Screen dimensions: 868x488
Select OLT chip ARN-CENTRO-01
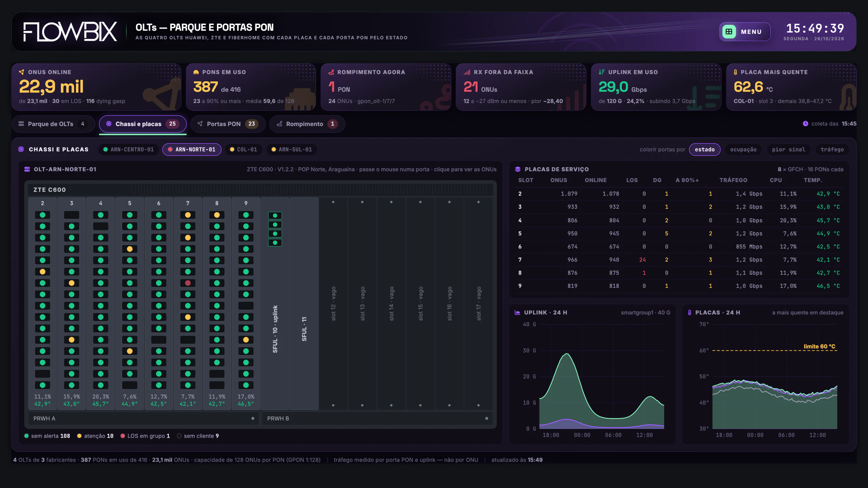(129, 149)
